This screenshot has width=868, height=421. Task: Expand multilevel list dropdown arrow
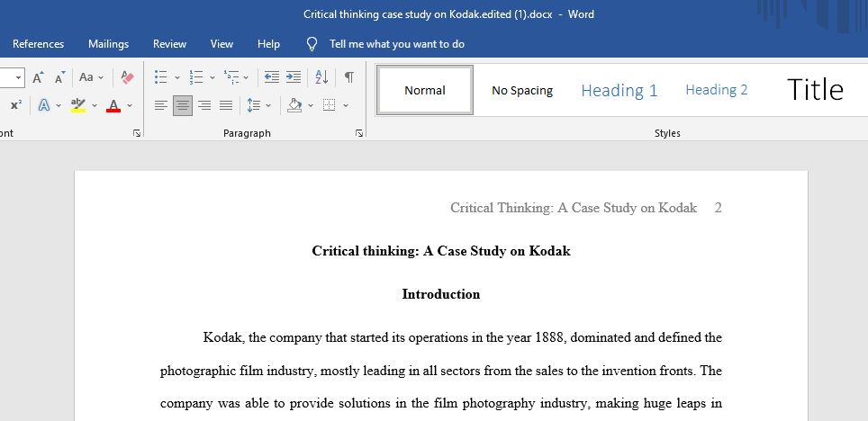246,77
